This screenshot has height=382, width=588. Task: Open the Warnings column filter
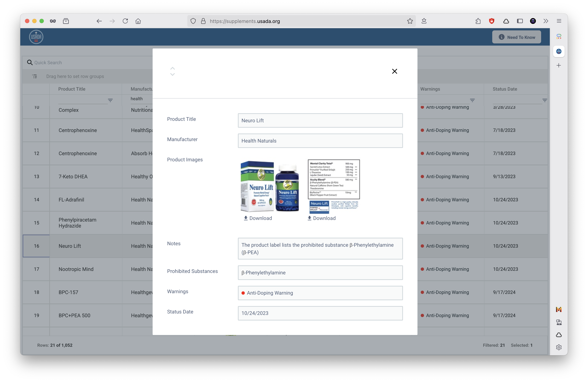click(472, 100)
